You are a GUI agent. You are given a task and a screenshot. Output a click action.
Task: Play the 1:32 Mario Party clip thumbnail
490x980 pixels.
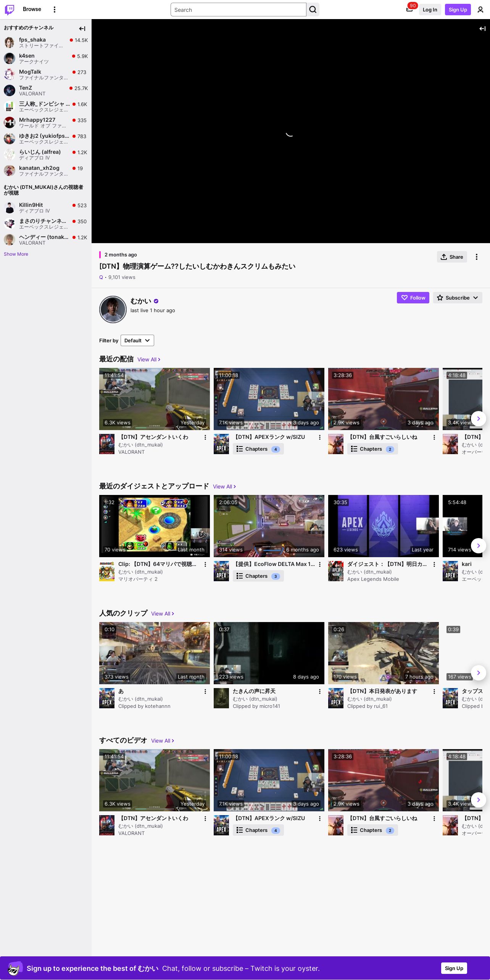(x=155, y=526)
